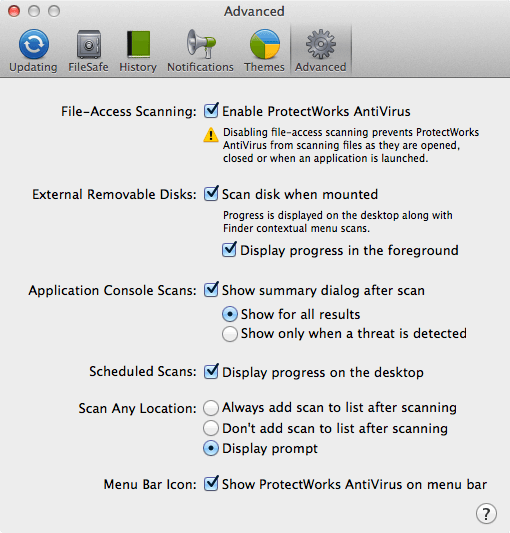Open help with the question mark button
Screen dimensions: 510x533
pos(486,513)
